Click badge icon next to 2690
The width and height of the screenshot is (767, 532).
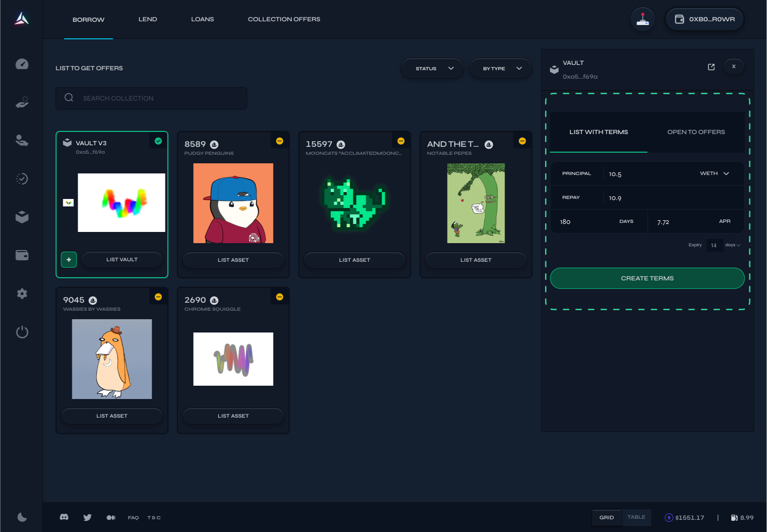[x=214, y=301]
